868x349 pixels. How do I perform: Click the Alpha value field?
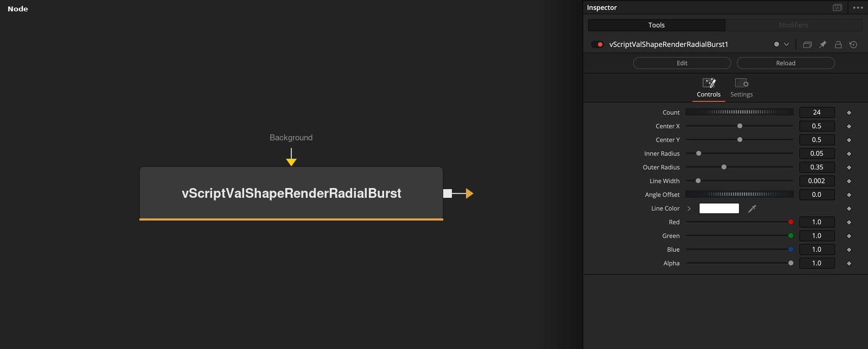tap(817, 263)
